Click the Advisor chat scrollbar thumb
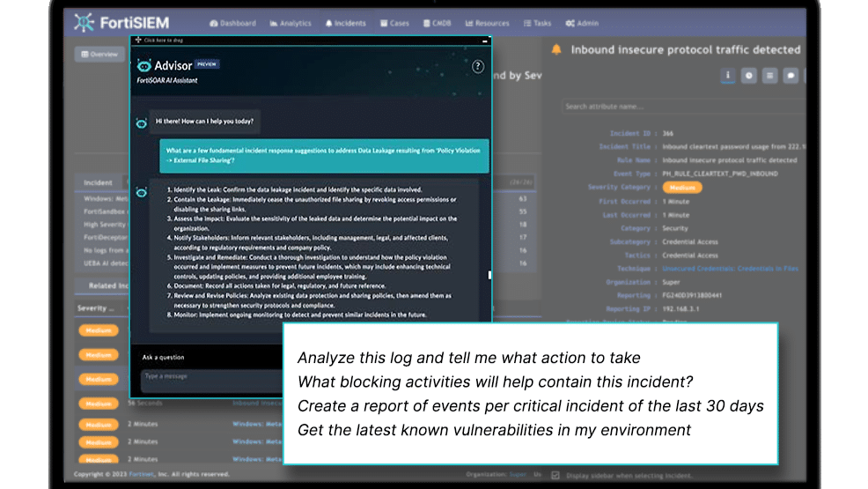Image resolution: width=868 pixels, height=489 pixels. (x=489, y=275)
